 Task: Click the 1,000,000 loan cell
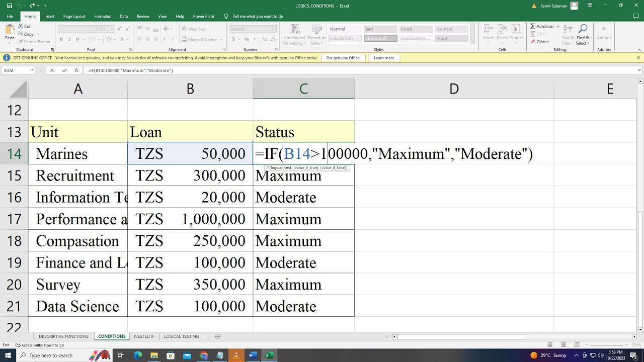(190, 219)
